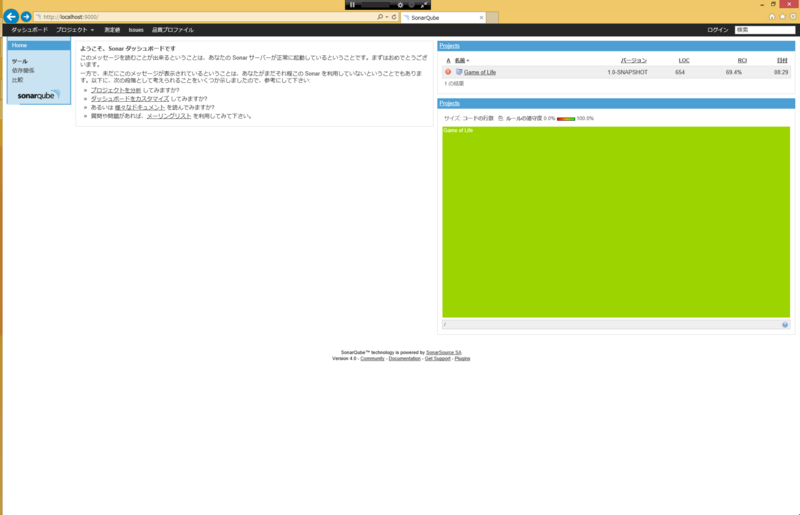800x515 pixels.
Task: Sort projects by 名前 column
Action: [x=461, y=61]
